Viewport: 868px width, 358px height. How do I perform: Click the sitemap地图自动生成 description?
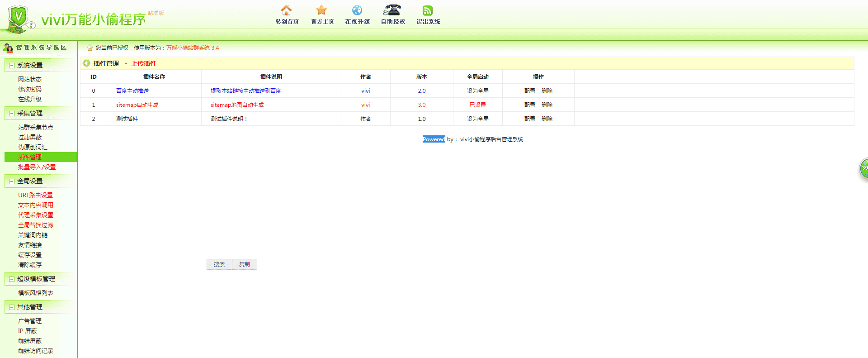[x=237, y=105]
